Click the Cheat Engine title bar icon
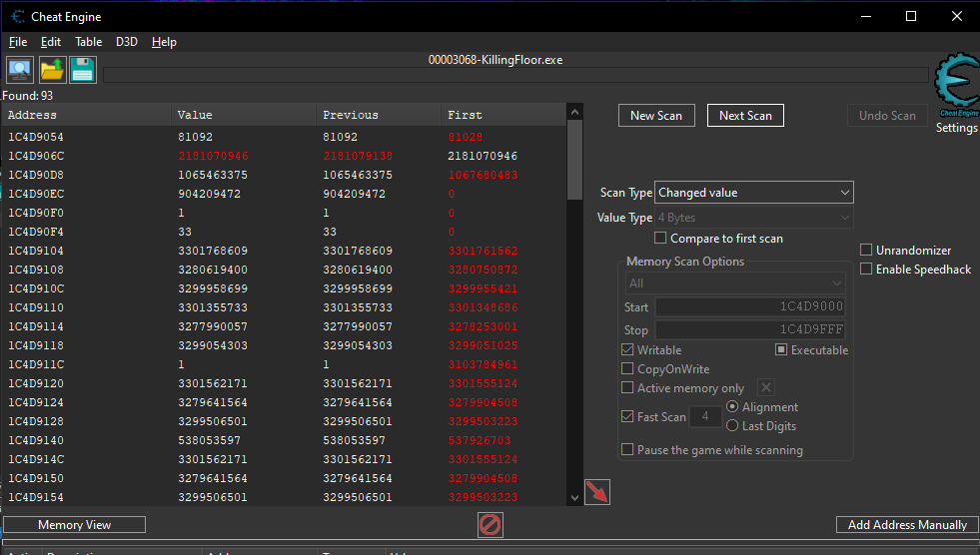The width and height of the screenshot is (980, 555). 17,17
